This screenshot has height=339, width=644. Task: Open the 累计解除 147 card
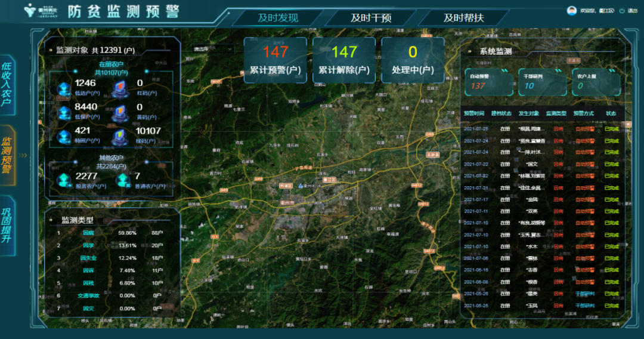(x=344, y=60)
